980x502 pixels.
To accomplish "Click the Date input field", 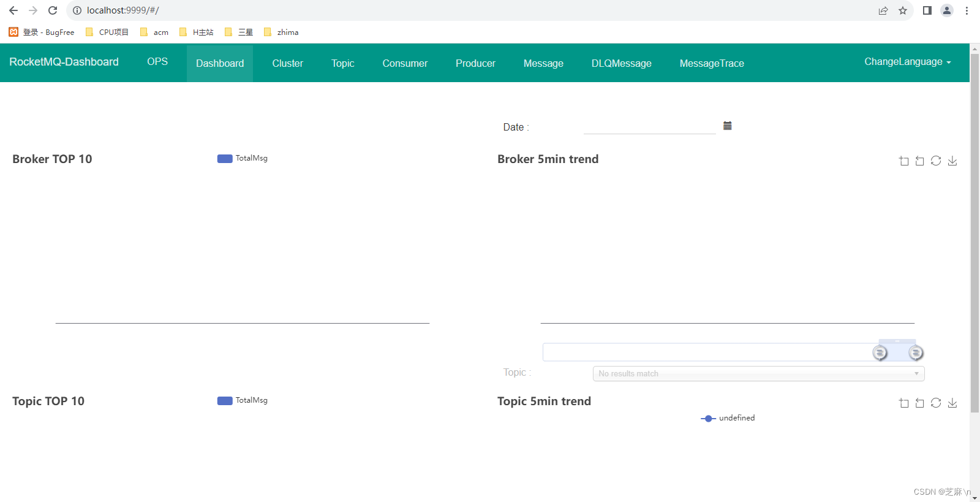I will [x=649, y=126].
